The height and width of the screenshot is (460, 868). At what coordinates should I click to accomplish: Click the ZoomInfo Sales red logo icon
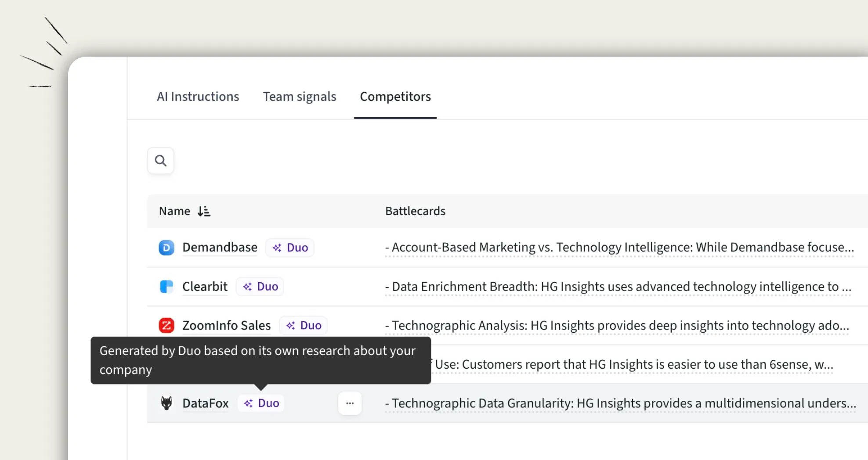166,325
